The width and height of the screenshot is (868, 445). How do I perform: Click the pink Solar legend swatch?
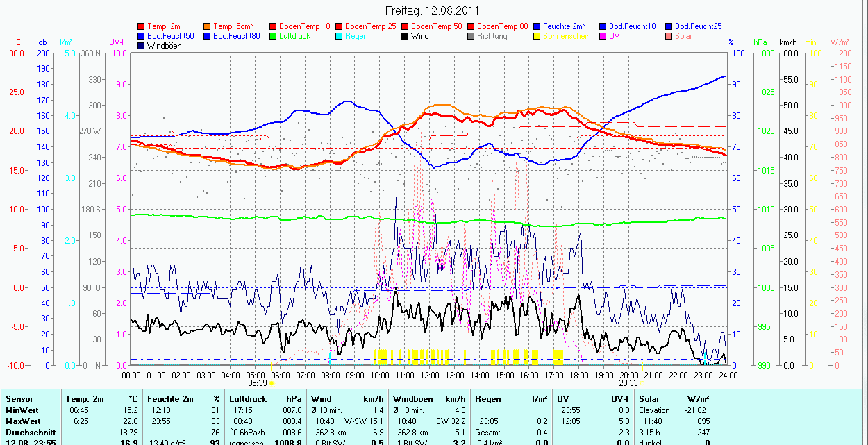pyautogui.click(x=668, y=36)
